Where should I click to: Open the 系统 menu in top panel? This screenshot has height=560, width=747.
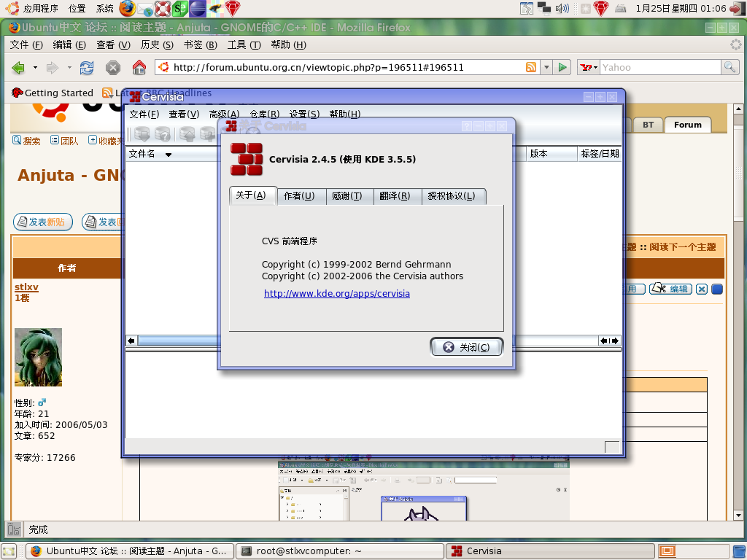104,9
